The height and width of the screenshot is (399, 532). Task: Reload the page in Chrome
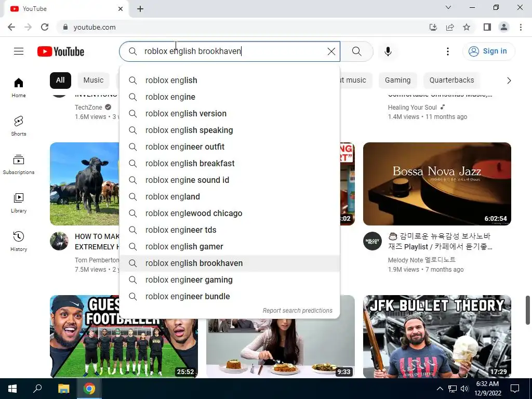[45, 27]
